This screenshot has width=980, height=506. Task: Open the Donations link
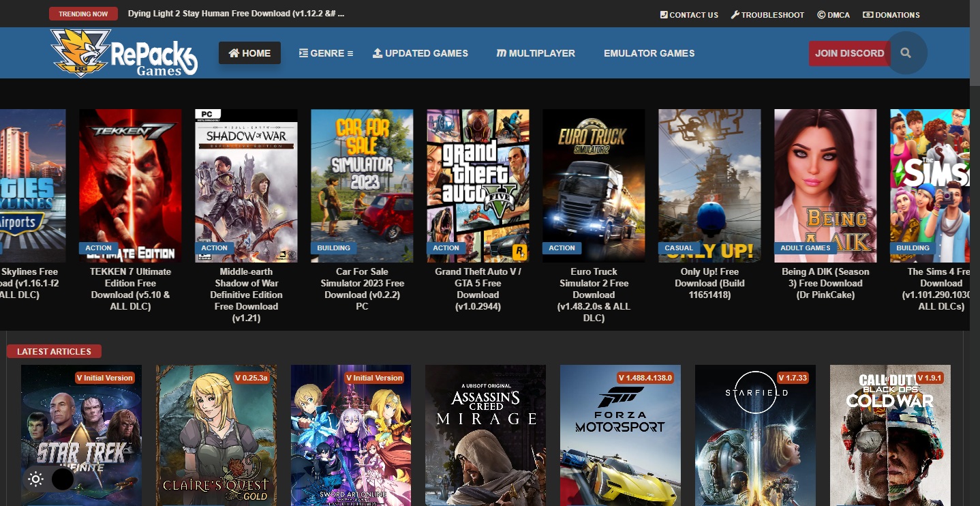(x=891, y=14)
